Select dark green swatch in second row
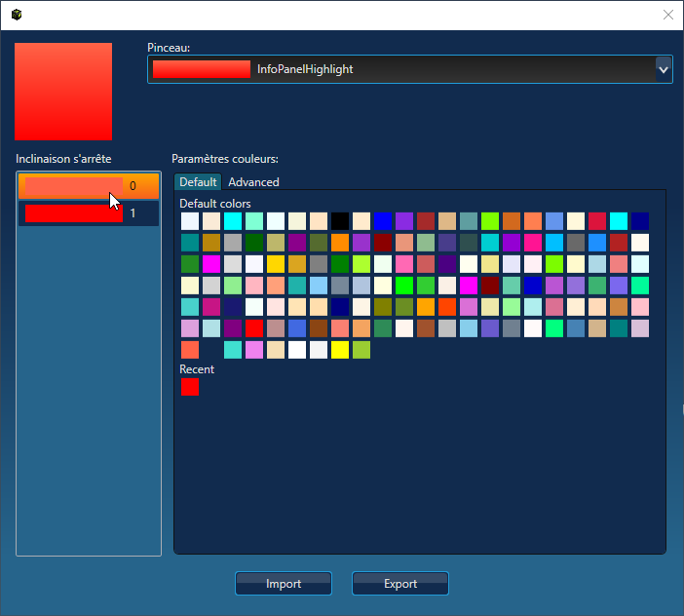 [254, 243]
